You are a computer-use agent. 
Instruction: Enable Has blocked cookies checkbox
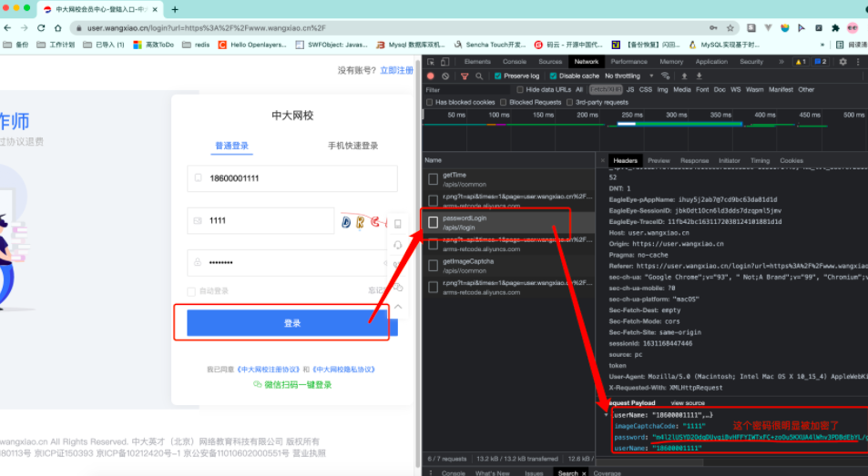click(x=429, y=102)
